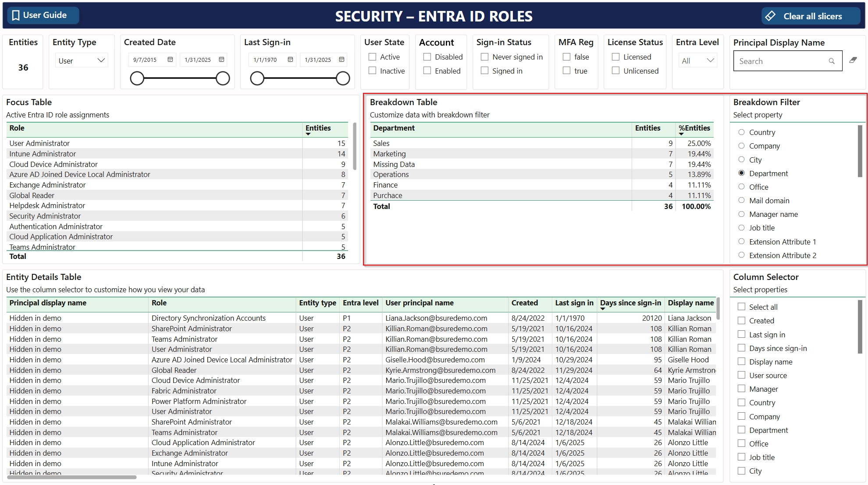Image resolution: width=868 pixels, height=485 pixels.
Task: Click the User Guide bookmark icon
Action: [x=16, y=15]
